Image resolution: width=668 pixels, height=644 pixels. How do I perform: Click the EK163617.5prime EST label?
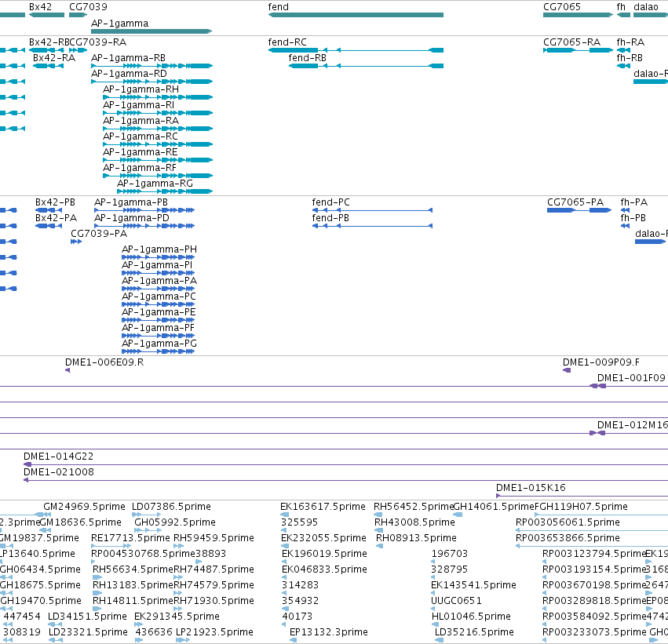pos(323,507)
